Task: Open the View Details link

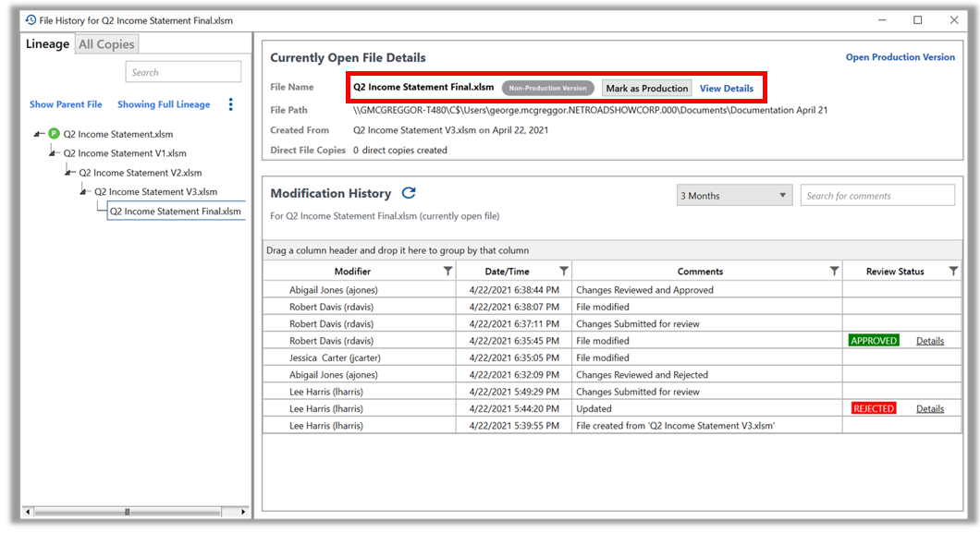Action: point(727,88)
